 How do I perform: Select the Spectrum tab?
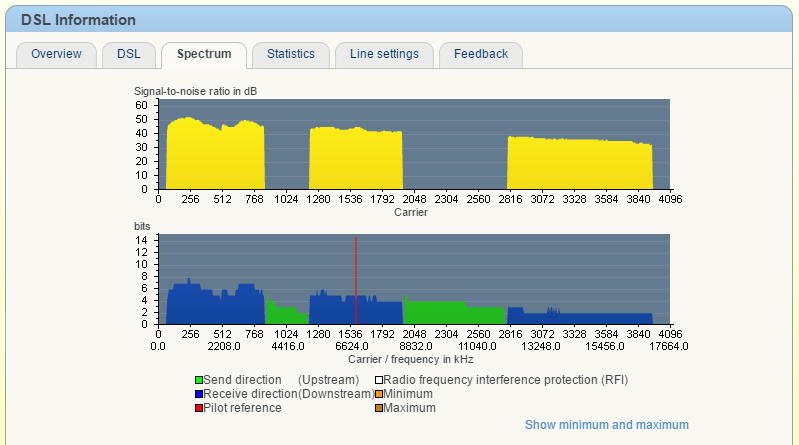[x=204, y=54]
